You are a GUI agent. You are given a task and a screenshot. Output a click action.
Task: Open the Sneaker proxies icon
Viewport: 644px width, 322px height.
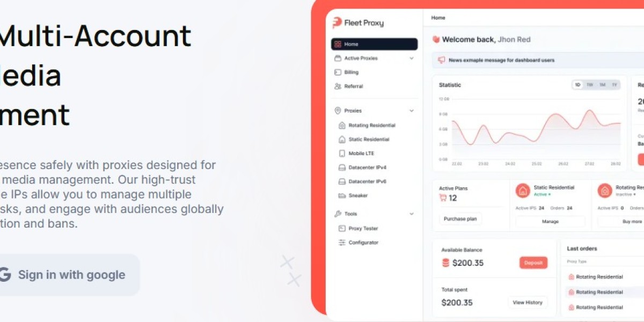(342, 195)
